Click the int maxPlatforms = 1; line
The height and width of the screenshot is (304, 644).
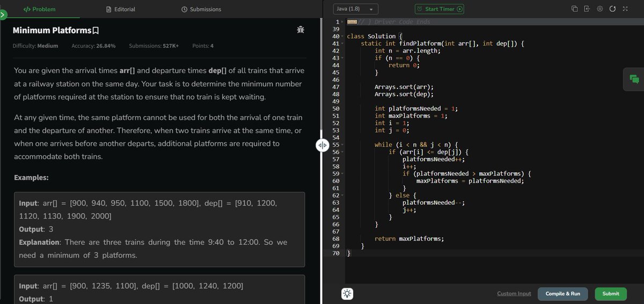411,116
